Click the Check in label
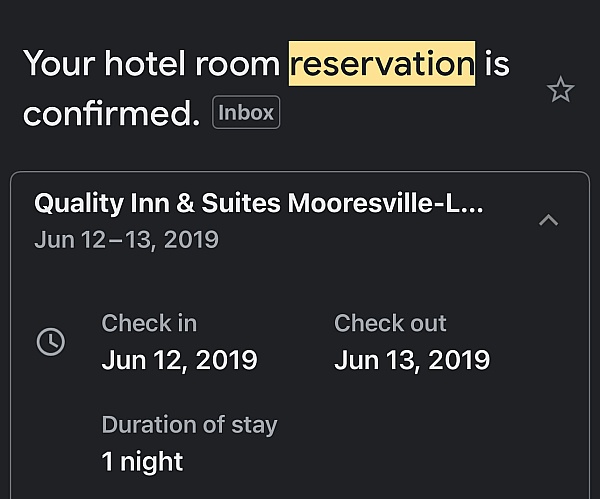This screenshot has height=499, width=600. [x=149, y=323]
